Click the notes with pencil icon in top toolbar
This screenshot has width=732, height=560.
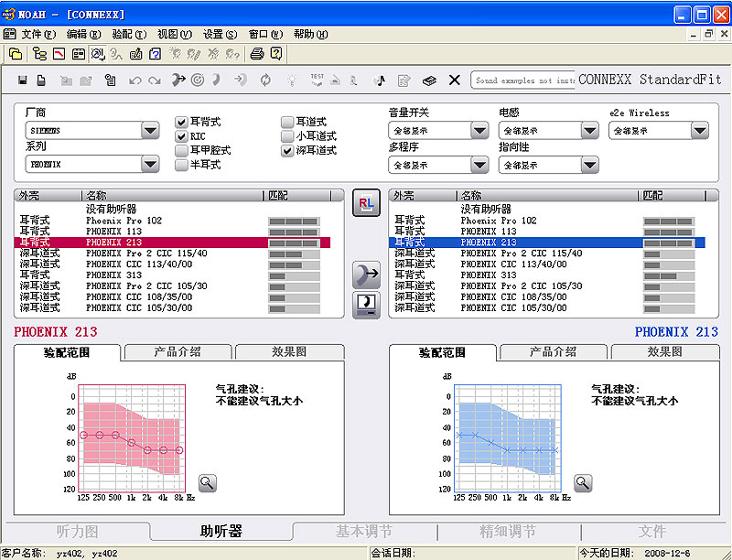(135, 54)
